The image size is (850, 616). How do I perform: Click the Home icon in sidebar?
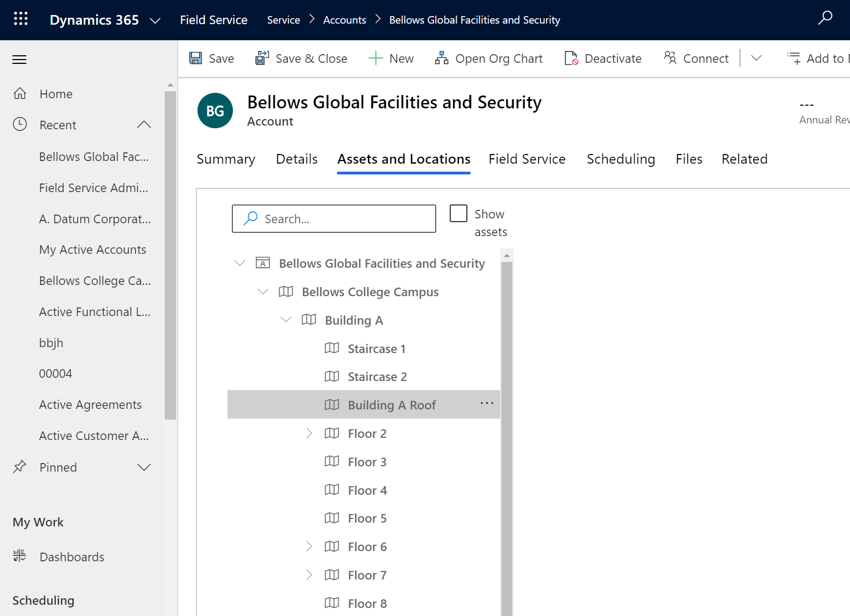pyautogui.click(x=20, y=93)
